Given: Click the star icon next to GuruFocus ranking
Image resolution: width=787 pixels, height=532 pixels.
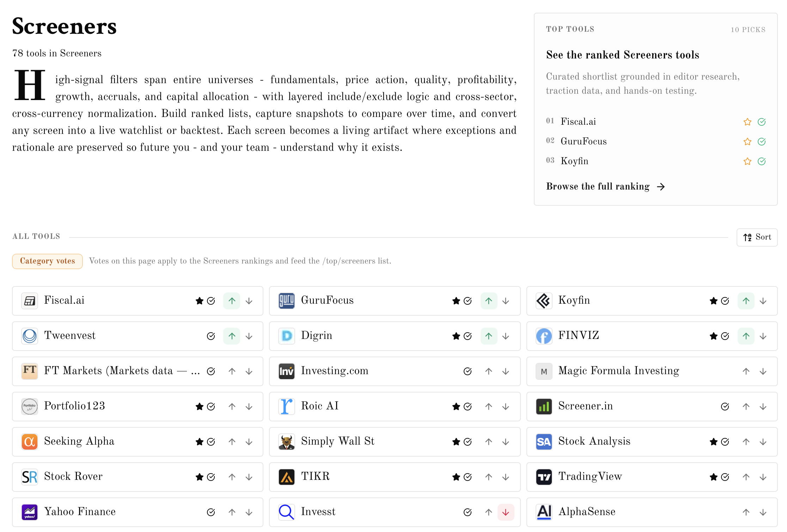Looking at the screenshot, I should [747, 142].
